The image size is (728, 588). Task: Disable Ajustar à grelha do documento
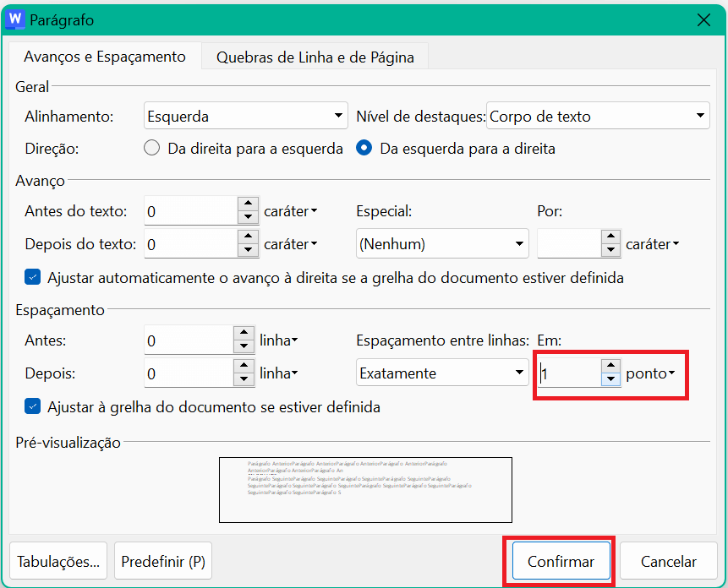pos(32,406)
